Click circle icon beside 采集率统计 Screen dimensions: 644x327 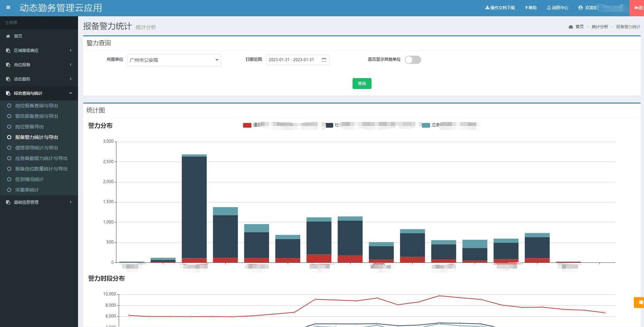pos(9,190)
